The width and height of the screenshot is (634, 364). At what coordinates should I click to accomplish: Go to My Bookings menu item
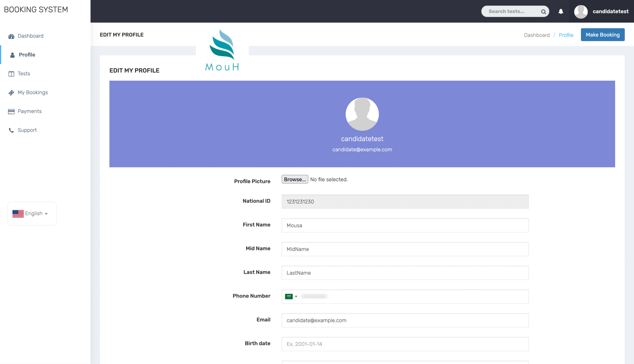[32, 92]
